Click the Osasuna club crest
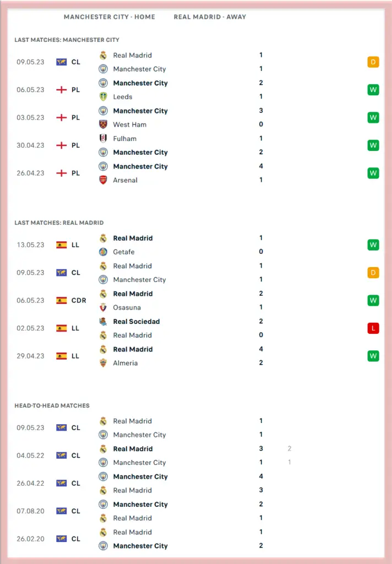This screenshot has width=392, height=564. click(103, 307)
